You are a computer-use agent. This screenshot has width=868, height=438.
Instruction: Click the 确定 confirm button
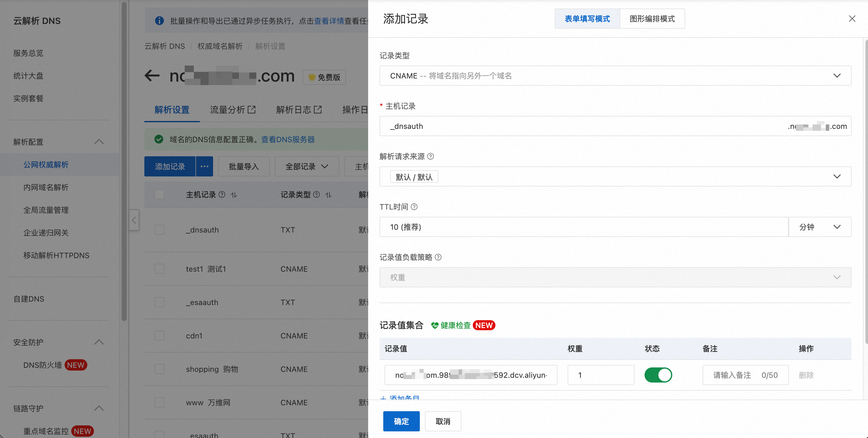[401, 421]
